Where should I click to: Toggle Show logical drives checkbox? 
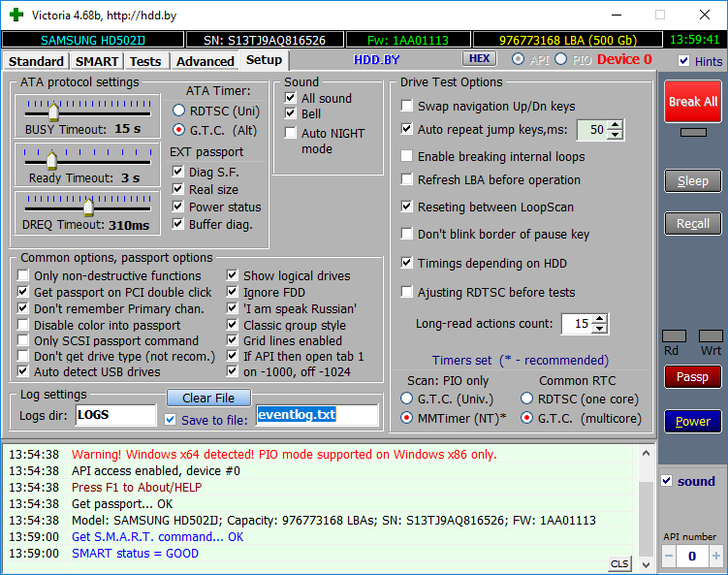click(x=232, y=275)
